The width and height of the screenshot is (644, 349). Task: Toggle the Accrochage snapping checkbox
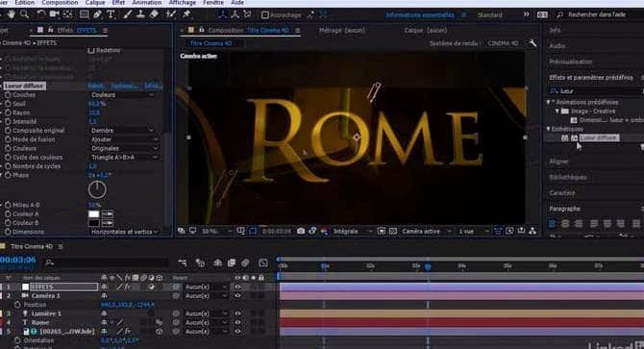tap(265, 15)
